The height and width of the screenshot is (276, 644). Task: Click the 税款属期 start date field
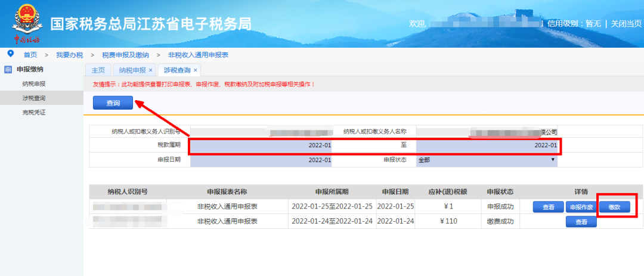[261, 145]
